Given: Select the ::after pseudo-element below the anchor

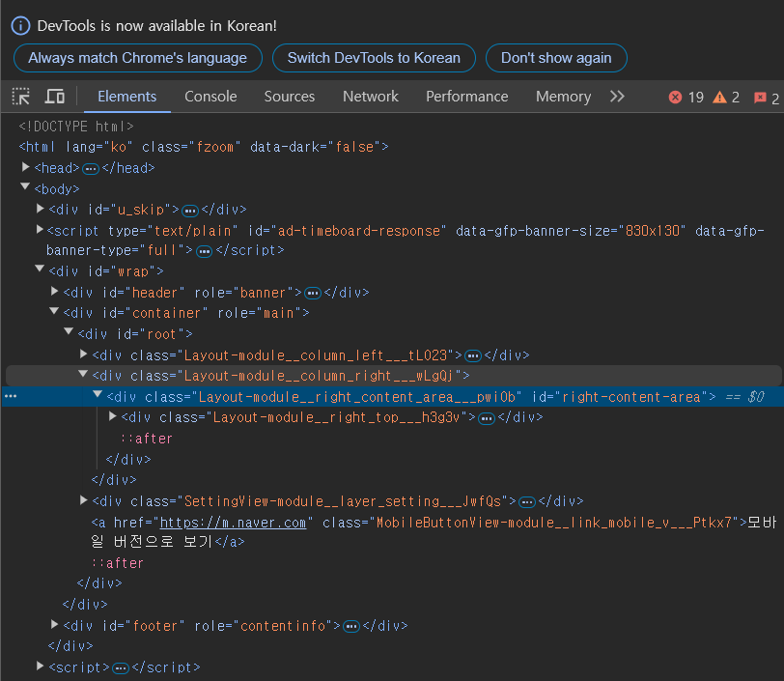Looking at the screenshot, I should point(118,563).
